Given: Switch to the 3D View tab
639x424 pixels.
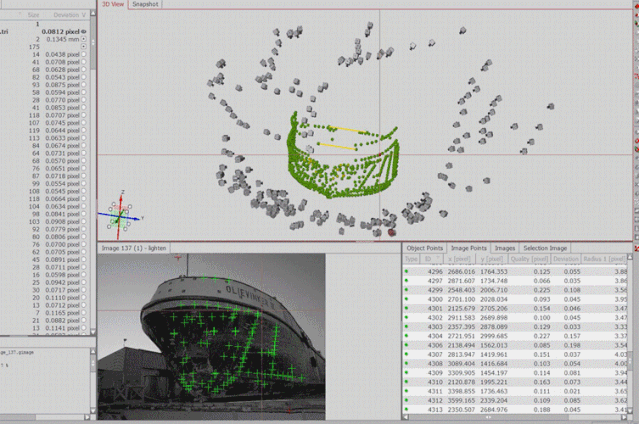Looking at the screenshot, I should pos(113,4).
